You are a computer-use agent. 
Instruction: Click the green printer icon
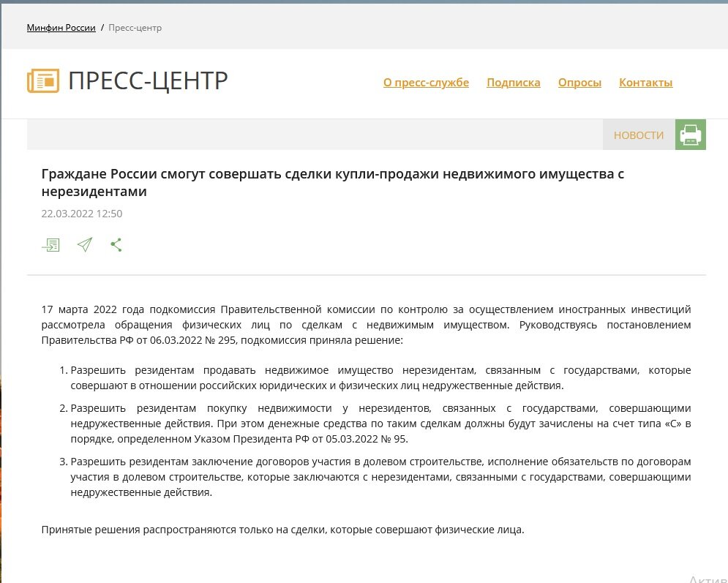click(x=691, y=135)
